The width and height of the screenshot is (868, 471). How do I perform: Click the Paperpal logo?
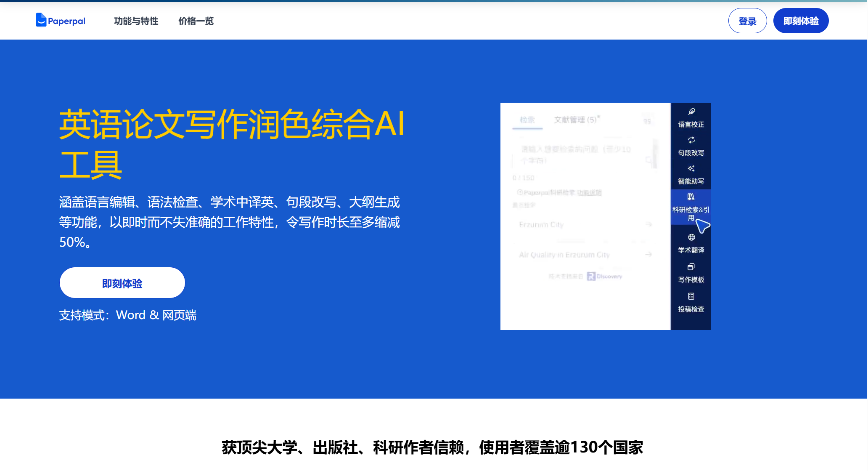pos(61,20)
